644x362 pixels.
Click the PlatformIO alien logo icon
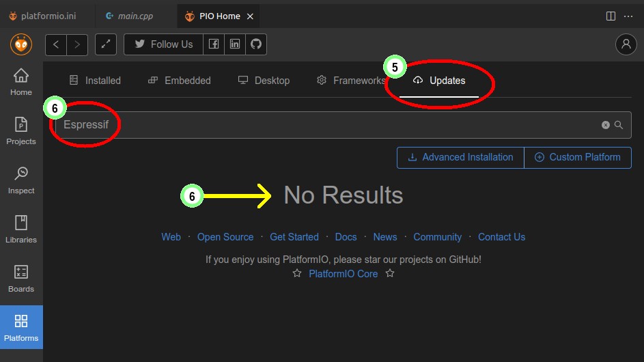(x=21, y=44)
